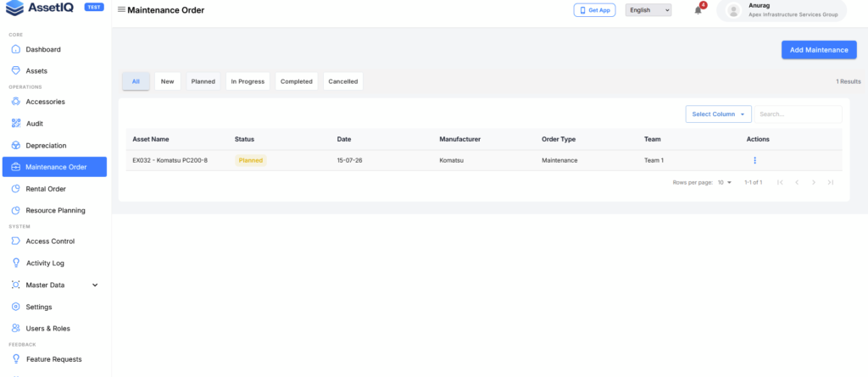Click the phone icon in Get App
This screenshot has width=868, height=377.
(x=582, y=10)
